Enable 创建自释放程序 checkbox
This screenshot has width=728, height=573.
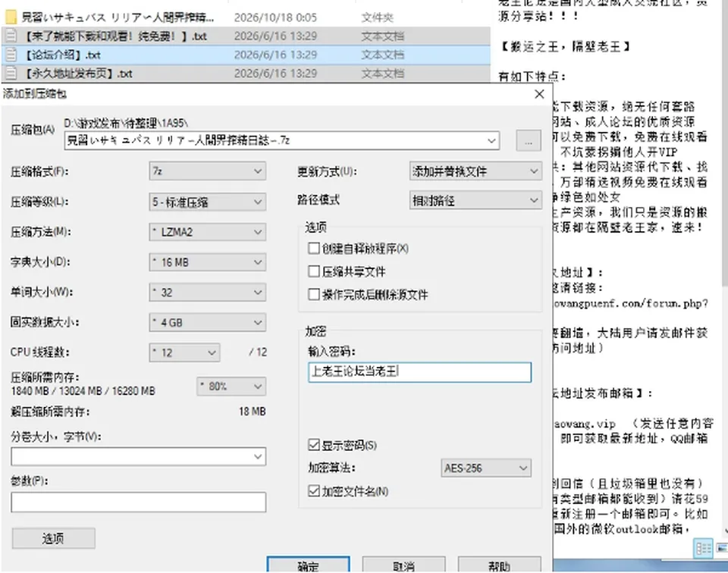point(314,249)
